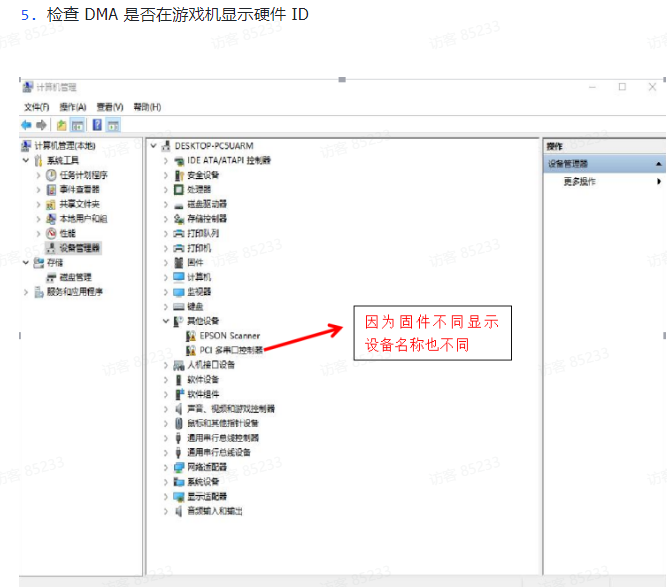This screenshot has width=667, height=587.
Task: Open the 文件(F) menu
Action: (37, 107)
